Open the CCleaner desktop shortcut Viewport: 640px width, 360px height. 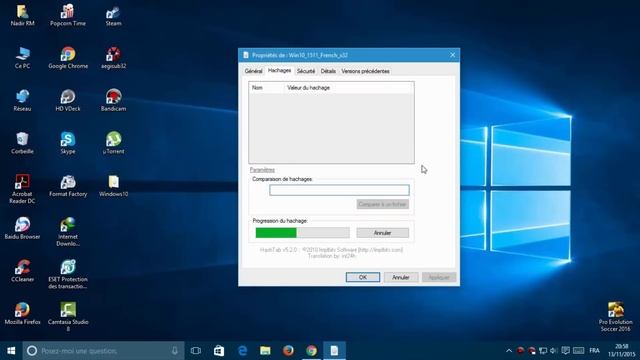22,271
